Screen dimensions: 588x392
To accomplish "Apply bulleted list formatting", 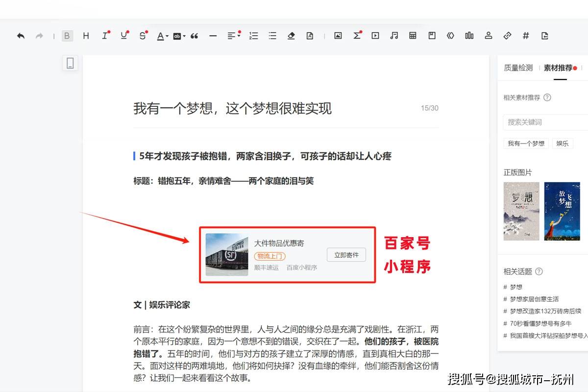I will pos(272,36).
